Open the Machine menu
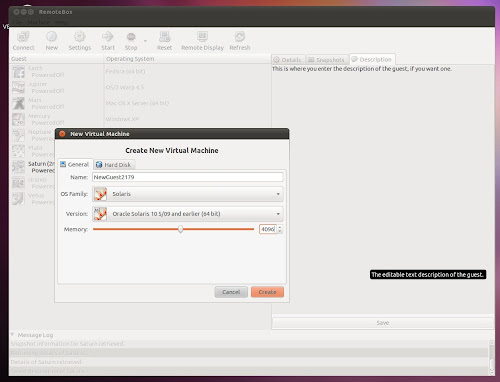The width and height of the screenshot is (500, 382). pos(38,22)
